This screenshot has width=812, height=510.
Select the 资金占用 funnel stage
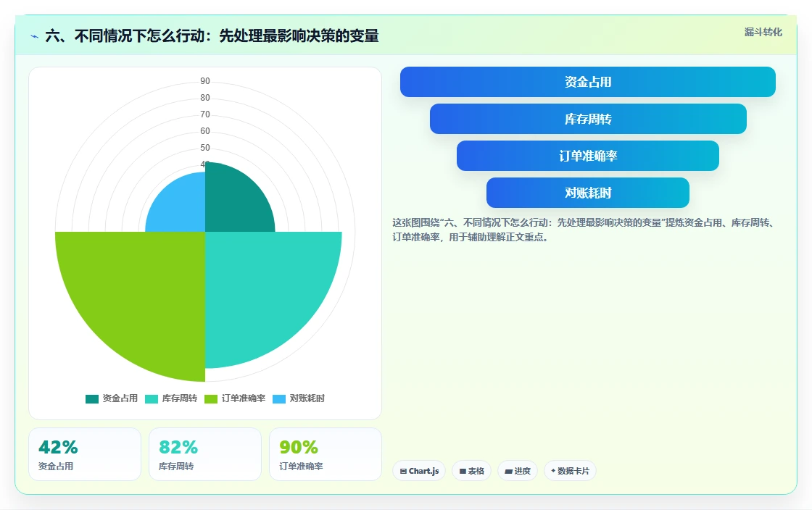pyautogui.click(x=588, y=82)
